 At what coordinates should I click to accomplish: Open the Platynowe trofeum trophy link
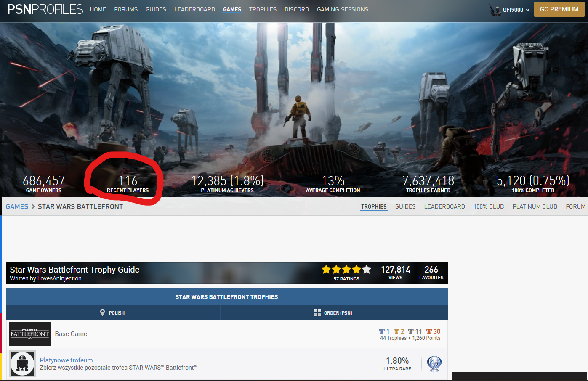pos(66,360)
